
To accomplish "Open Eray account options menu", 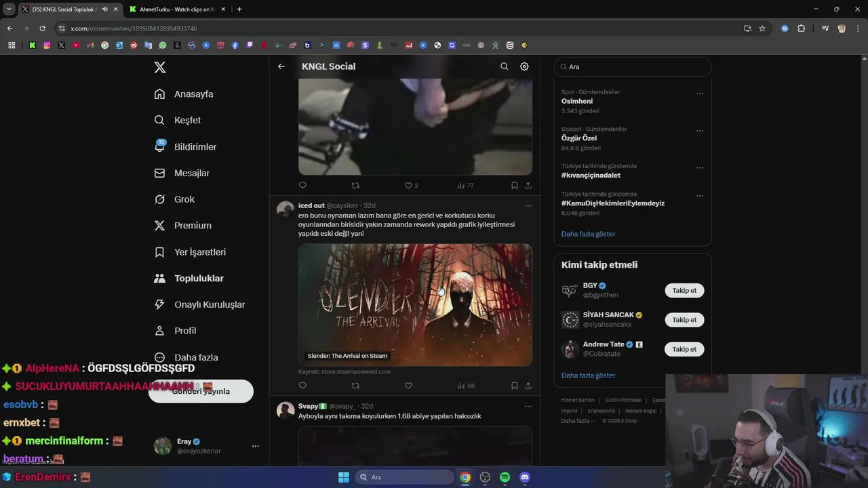I will coord(255,446).
